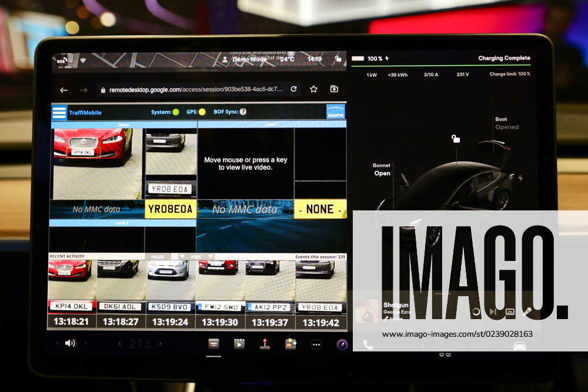Select the FW12 SMO event at 13:19:30
The width and height of the screenshot is (588, 392).
[x=220, y=294]
